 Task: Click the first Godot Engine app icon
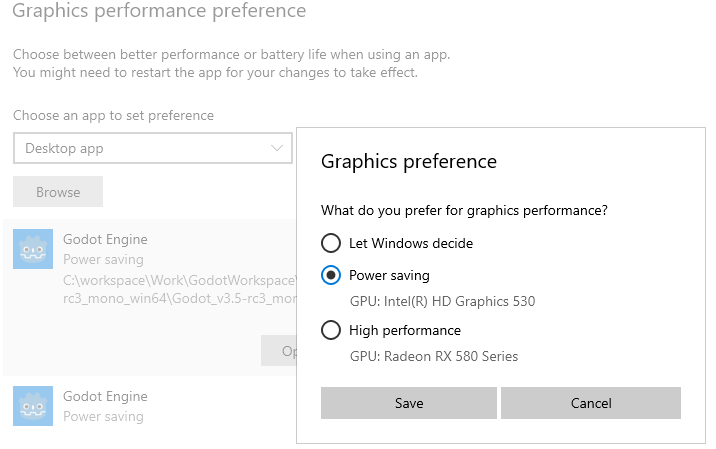coord(33,249)
